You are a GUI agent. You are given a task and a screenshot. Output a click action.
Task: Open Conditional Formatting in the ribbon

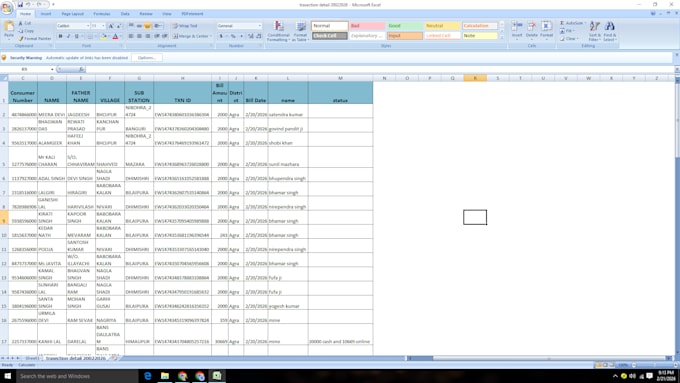(278, 31)
